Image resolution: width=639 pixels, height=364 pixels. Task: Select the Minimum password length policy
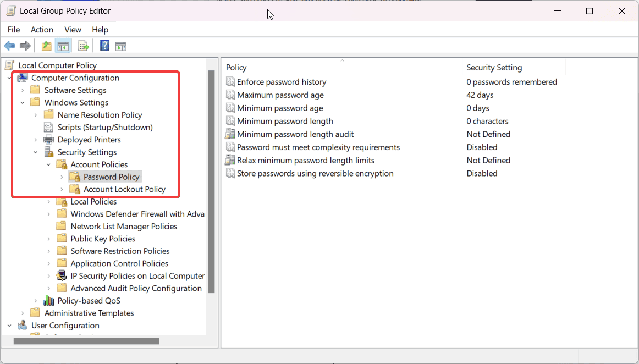285,121
